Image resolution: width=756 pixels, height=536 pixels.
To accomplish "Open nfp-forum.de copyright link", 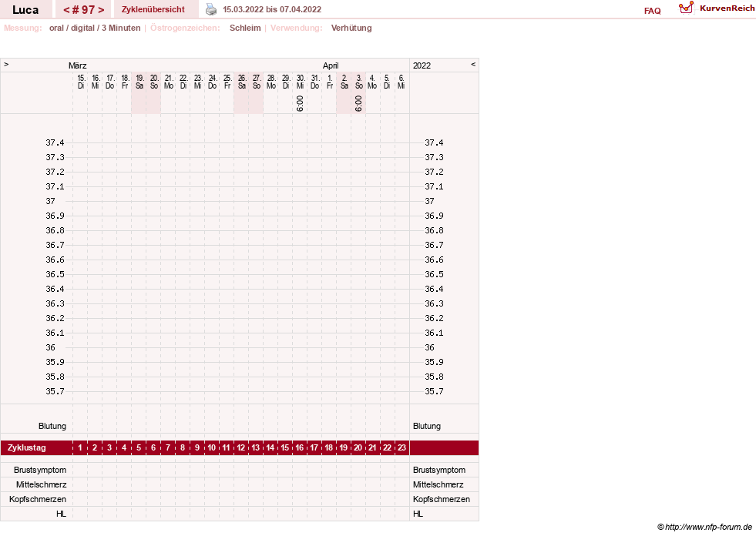I will (704, 527).
